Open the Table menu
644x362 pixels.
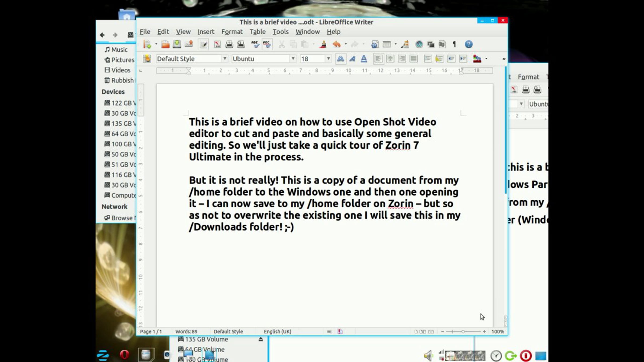click(258, 32)
